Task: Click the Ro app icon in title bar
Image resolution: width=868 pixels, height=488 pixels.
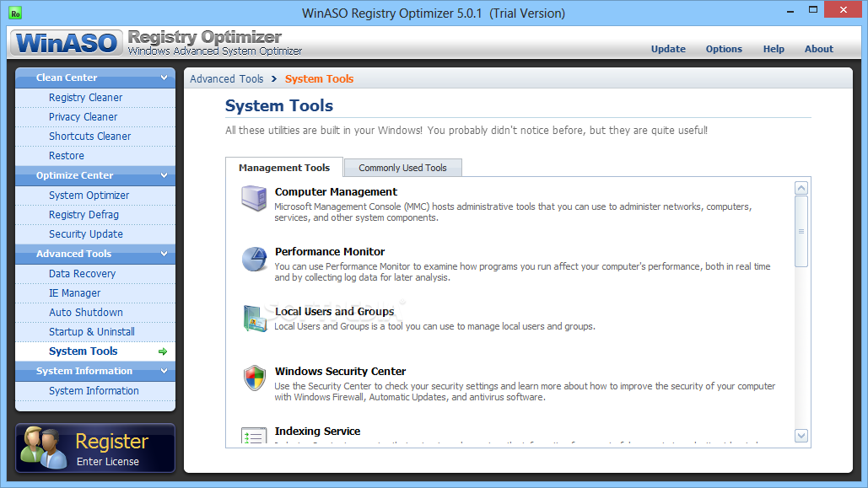Action: coord(15,13)
